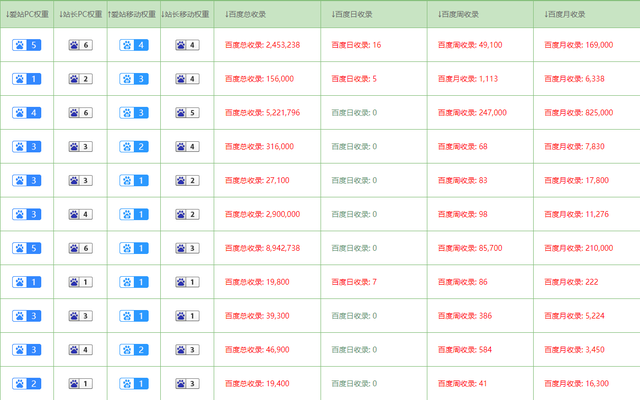Click 百度总收录: 27,100
The width and height of the screenshot is (640, 400).
pyautogui.click(x=257, y=180)
